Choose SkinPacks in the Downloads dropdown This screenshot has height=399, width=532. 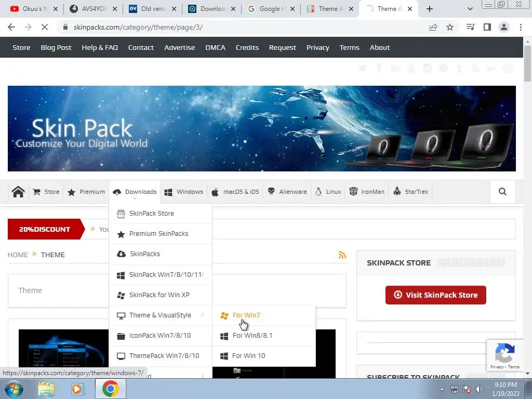[x=161, y=254]
